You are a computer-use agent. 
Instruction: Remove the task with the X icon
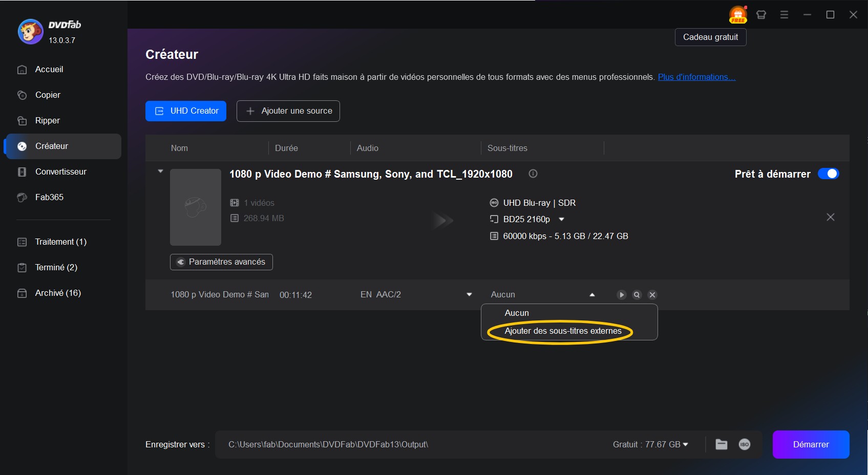(831, 217)
